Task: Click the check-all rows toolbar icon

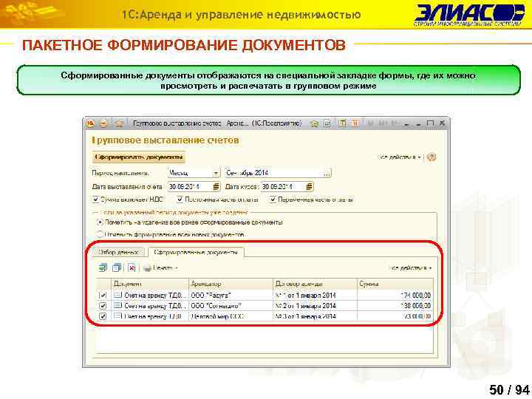Action: pos(103,267)
